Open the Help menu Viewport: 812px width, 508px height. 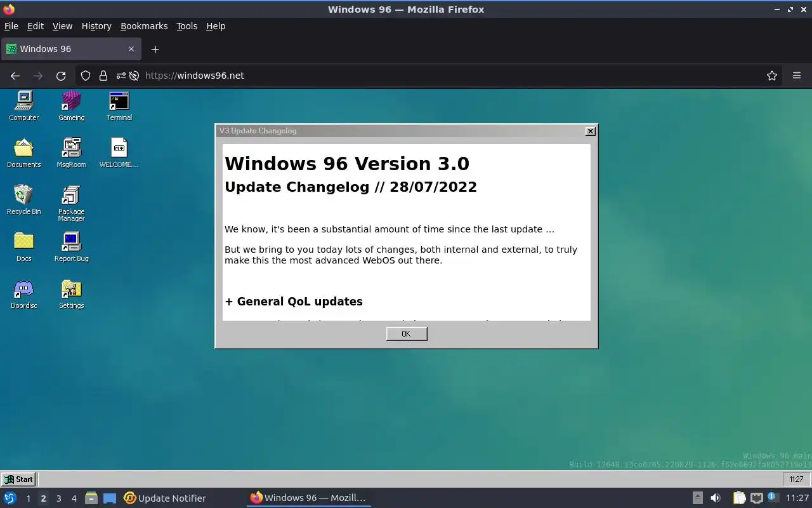(x=216, y=26)
